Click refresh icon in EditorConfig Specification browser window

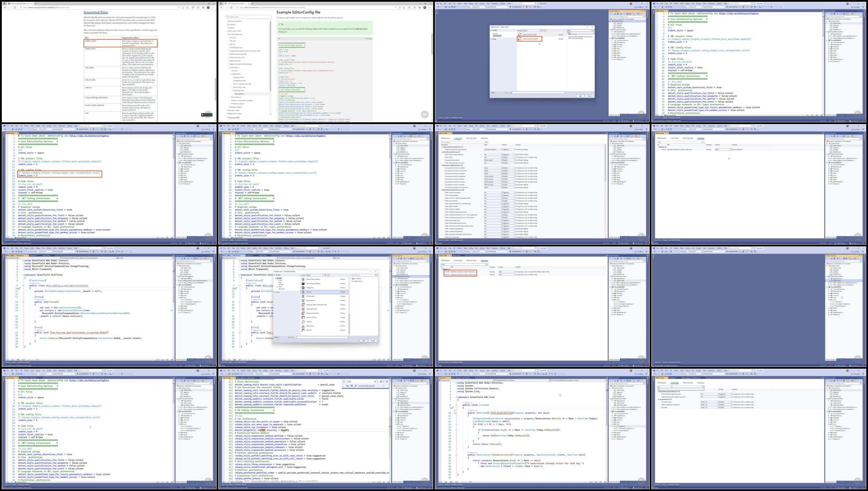pos(15,8)
